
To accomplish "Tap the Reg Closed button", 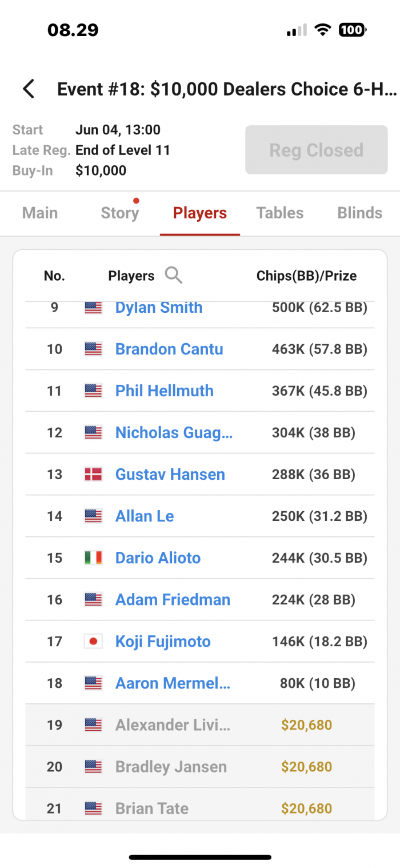I will tap(317, 150).
